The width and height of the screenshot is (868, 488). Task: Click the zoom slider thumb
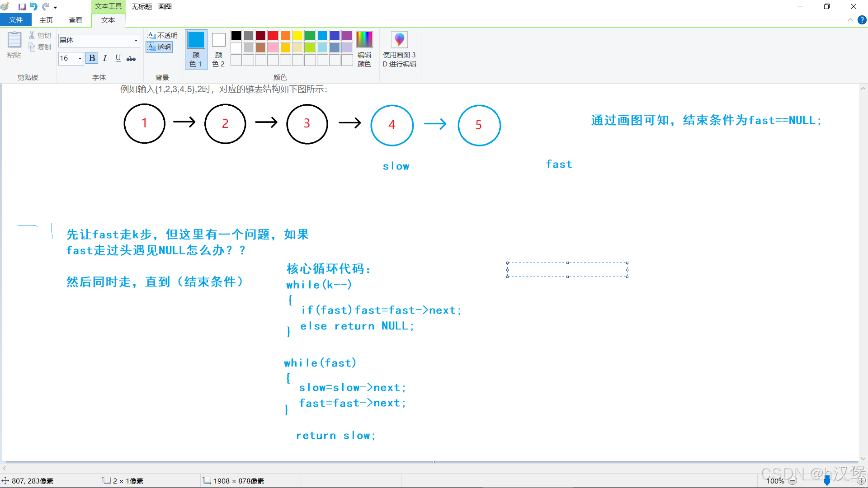click(x=827, y=481)
